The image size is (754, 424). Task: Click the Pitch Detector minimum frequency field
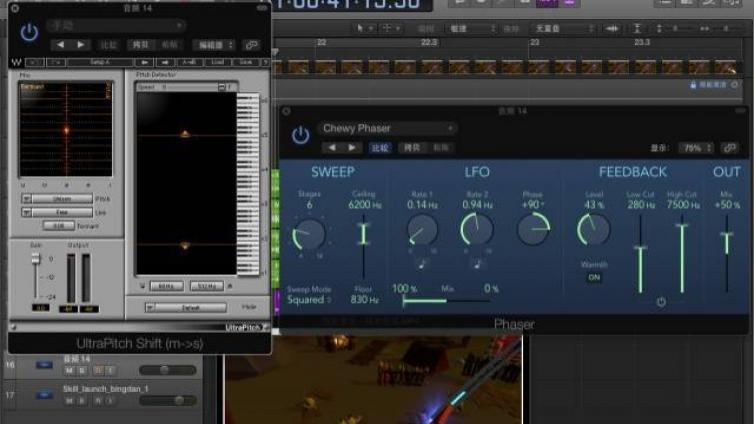(166, 286)
